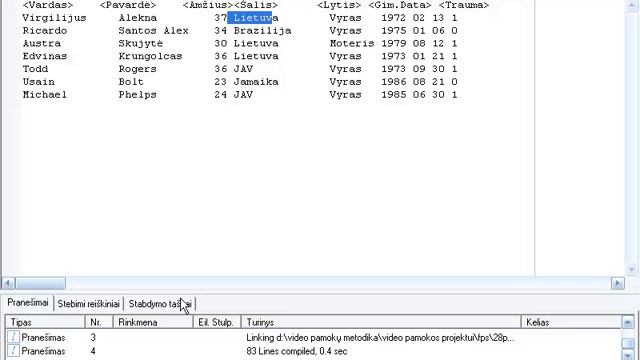Click the name "Virgilijus"
640x360 pixels.
point(54,18)
